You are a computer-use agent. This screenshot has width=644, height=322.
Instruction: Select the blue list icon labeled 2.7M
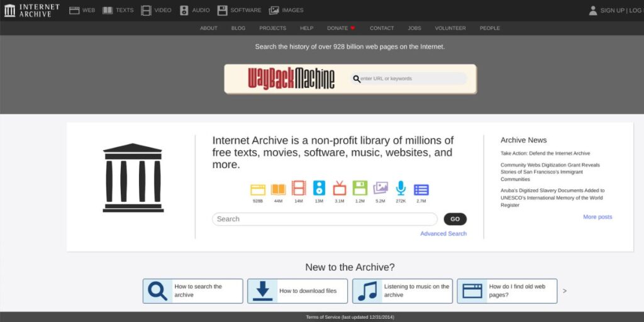click(421, 189)
